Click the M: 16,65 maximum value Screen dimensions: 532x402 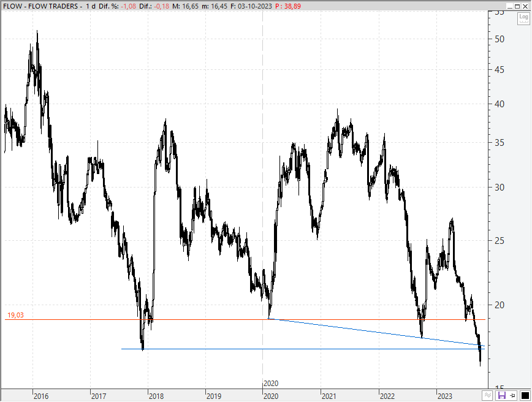coord(185,6)
